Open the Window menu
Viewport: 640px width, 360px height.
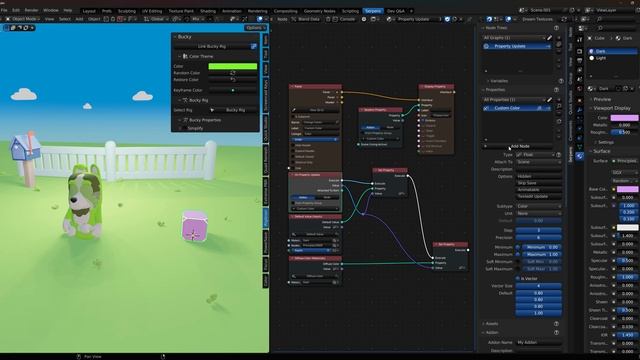[x=51, y=10]
